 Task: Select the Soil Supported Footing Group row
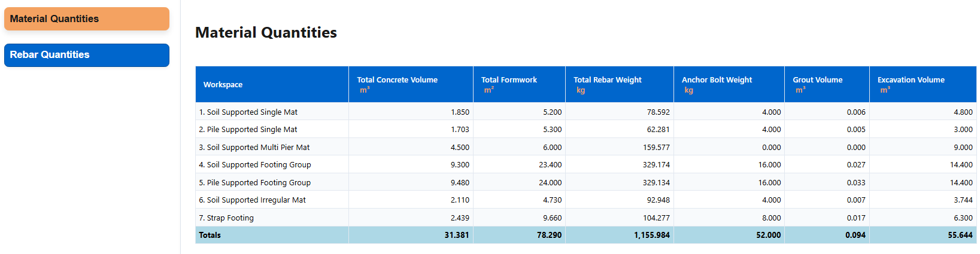255,165
